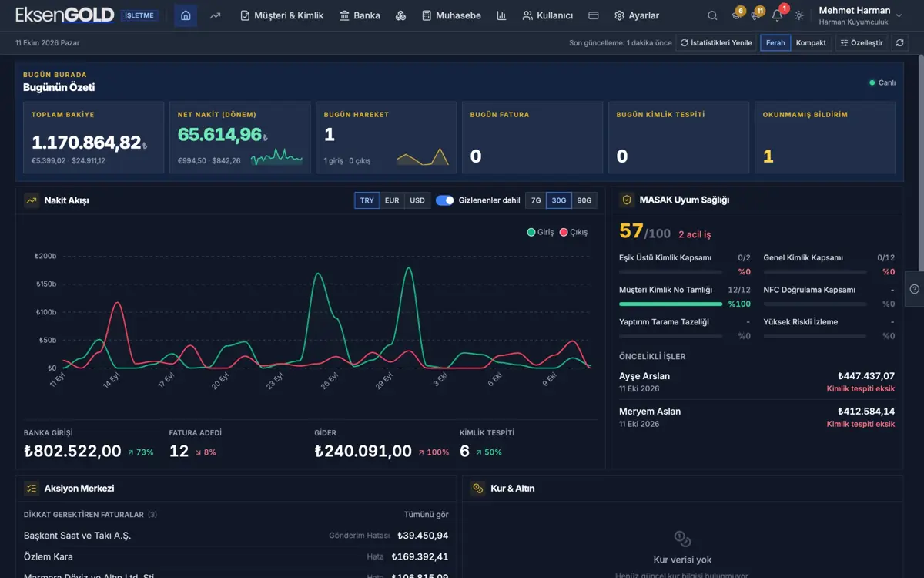Click the Özelleştir button

click(862, 43)
